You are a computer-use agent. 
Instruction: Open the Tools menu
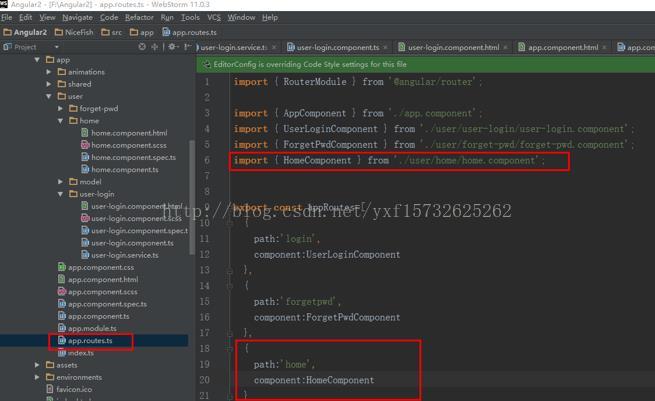190,18
